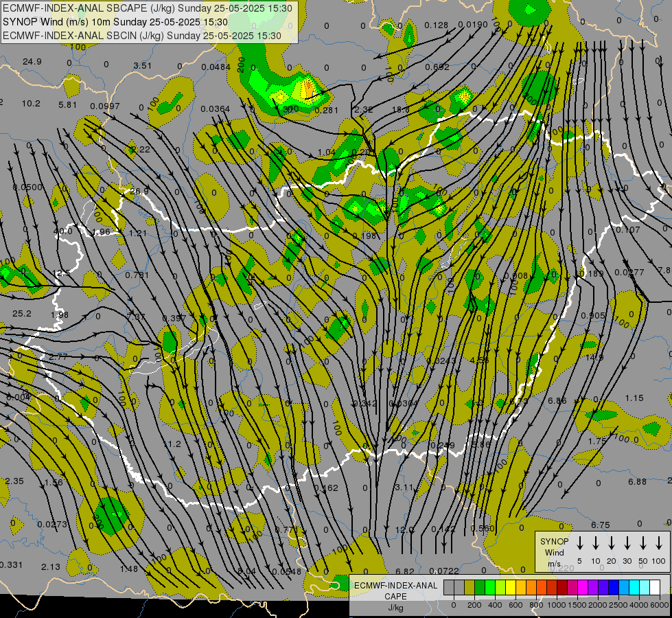Click the '0.0500' value on the map
The image size is (672, 618).
[28, 187]
